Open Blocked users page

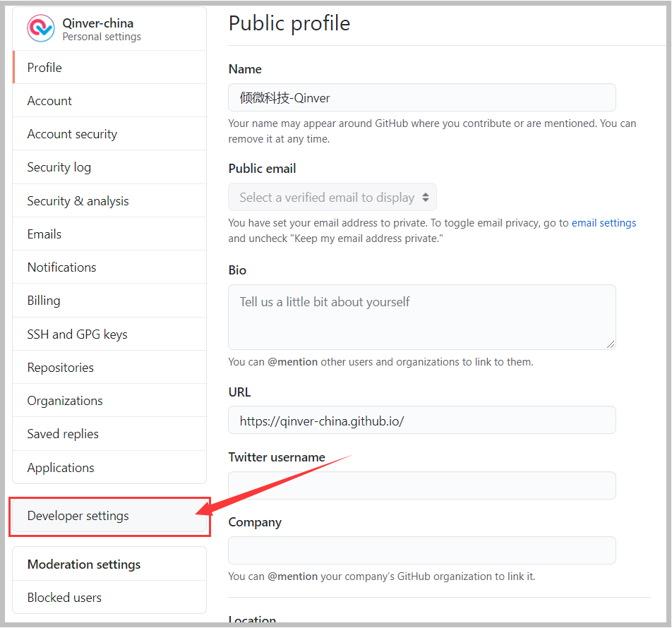point(64,598)
